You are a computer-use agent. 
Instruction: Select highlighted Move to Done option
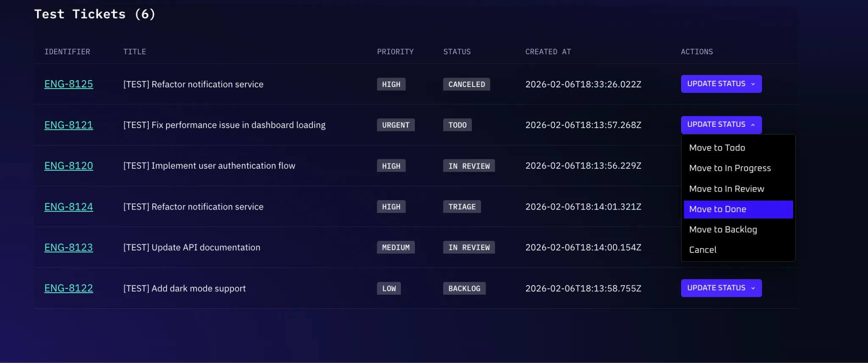point(738,209)
